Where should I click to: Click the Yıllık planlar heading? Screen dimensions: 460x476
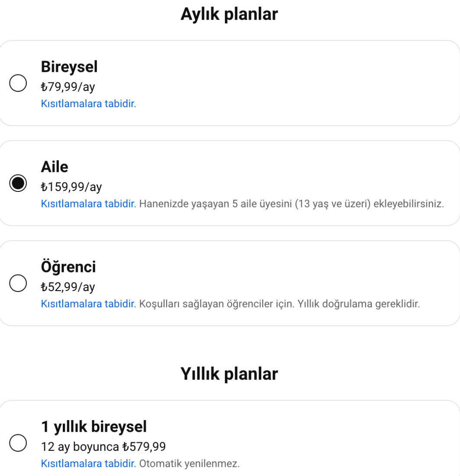click(x=229, y=374)
